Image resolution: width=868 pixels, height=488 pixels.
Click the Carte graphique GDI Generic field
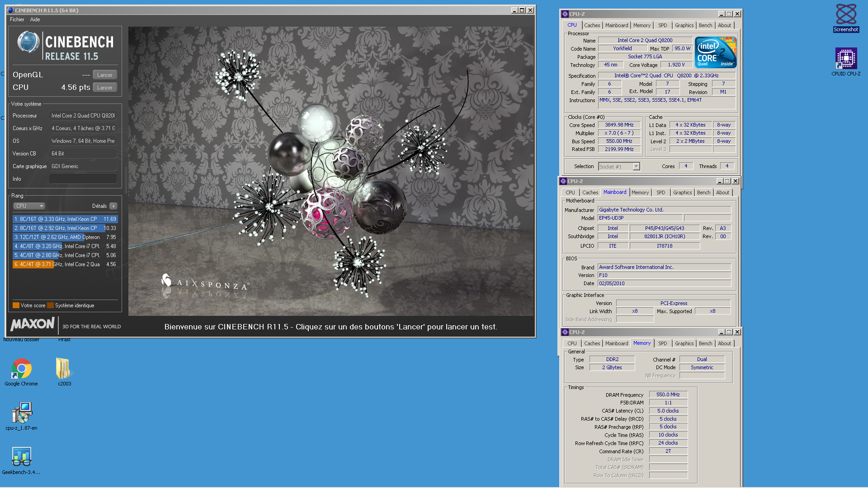pos(83,166)
